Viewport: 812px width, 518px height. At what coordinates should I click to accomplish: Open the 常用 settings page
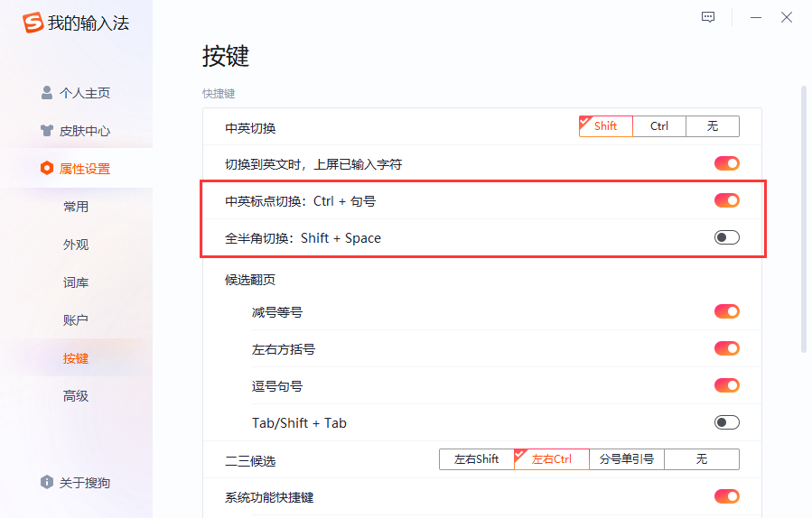pyautogui.click(x=76, y=207)
